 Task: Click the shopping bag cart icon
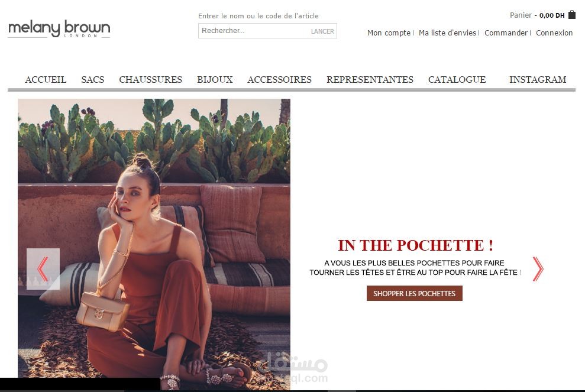tap(571, 15)
